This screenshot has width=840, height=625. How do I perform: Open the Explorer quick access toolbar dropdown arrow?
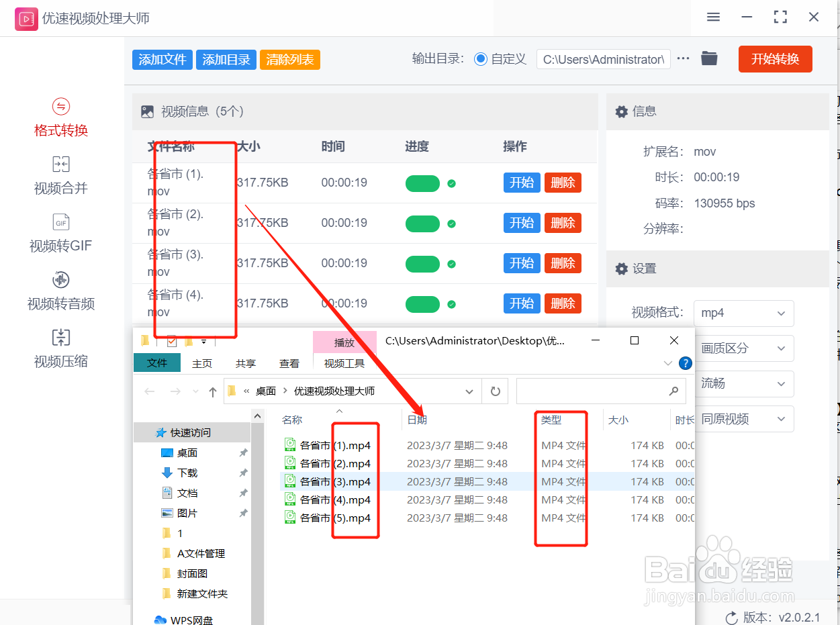[203, 342]
